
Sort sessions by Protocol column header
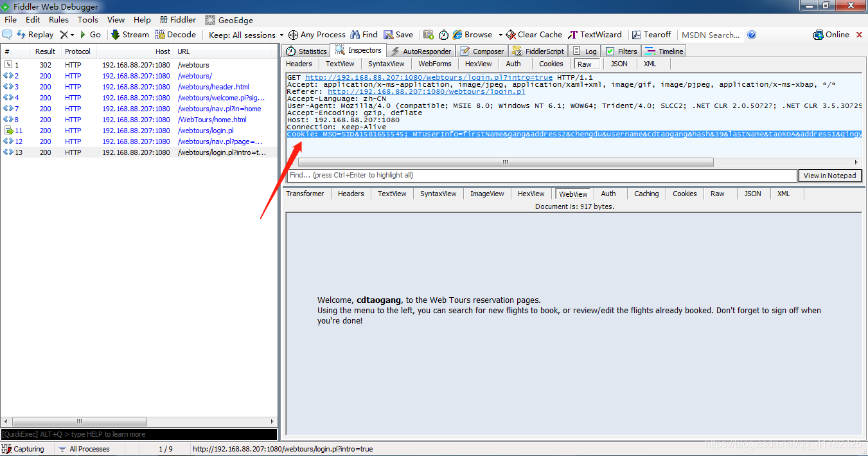[x=78, y=51]
